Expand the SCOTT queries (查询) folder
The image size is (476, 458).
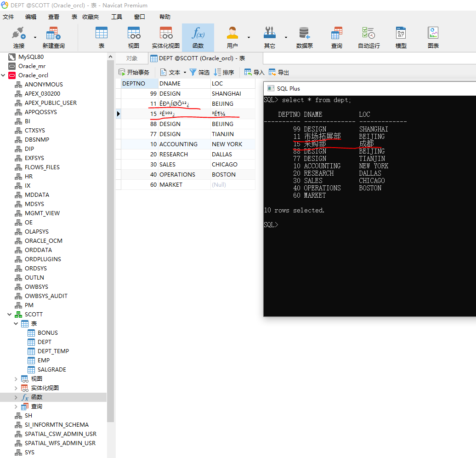(16, 406)
